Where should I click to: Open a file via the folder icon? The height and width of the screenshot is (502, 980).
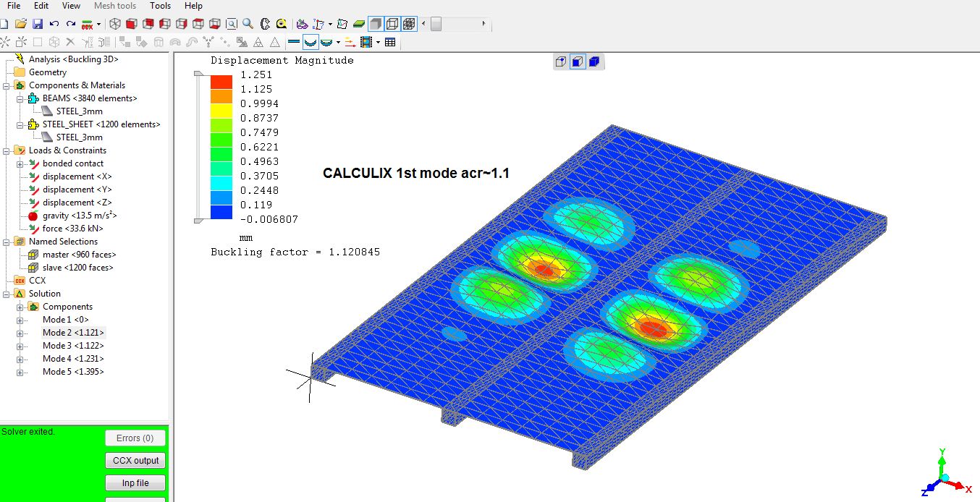click(x=21, y=24)
